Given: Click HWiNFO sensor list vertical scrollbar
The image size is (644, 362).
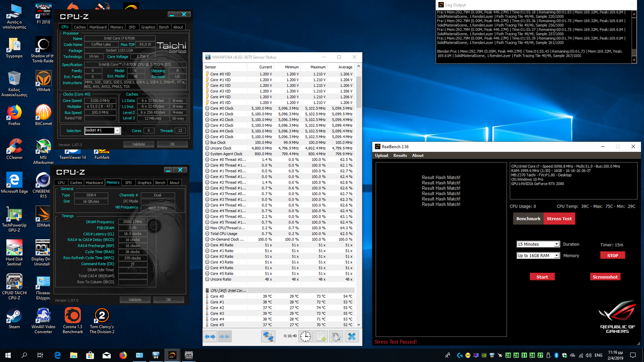Looking at the screenshot, I should coord(359,196).
